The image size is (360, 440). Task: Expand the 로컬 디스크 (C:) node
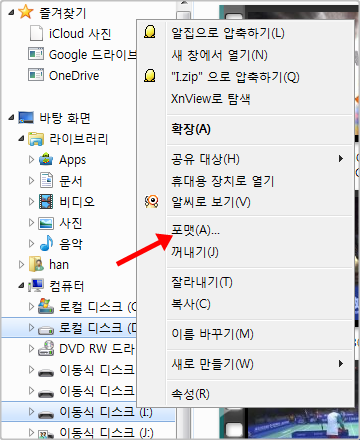[31, 306]
